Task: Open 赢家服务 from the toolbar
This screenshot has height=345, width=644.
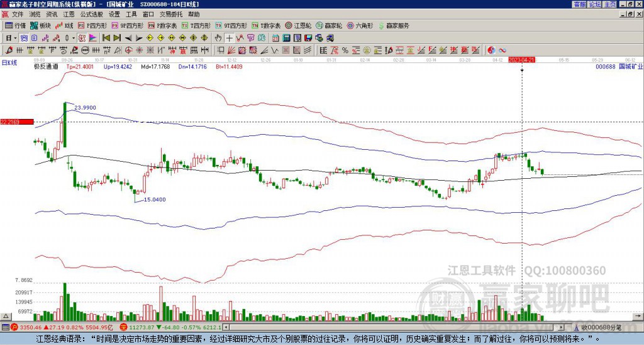Action: pyautogui.click(x=394, y=26)
